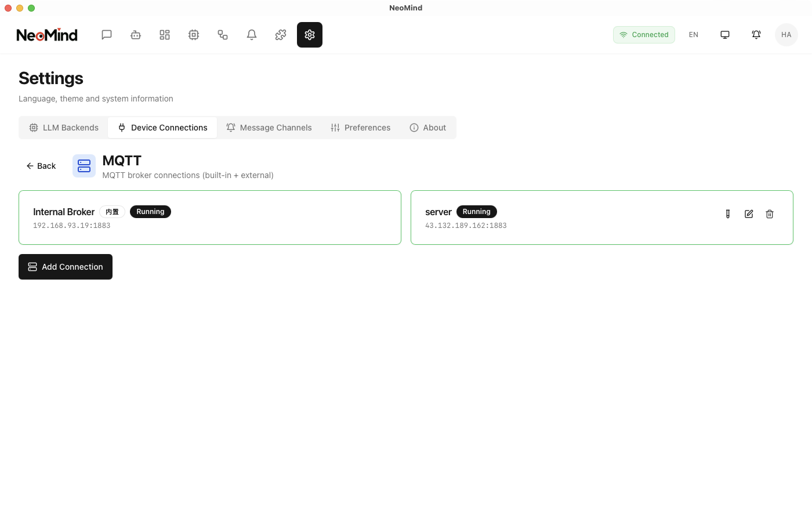Select the Settings gear icon
This screenshot has height=522, width=812.
[x=310, y=35]
